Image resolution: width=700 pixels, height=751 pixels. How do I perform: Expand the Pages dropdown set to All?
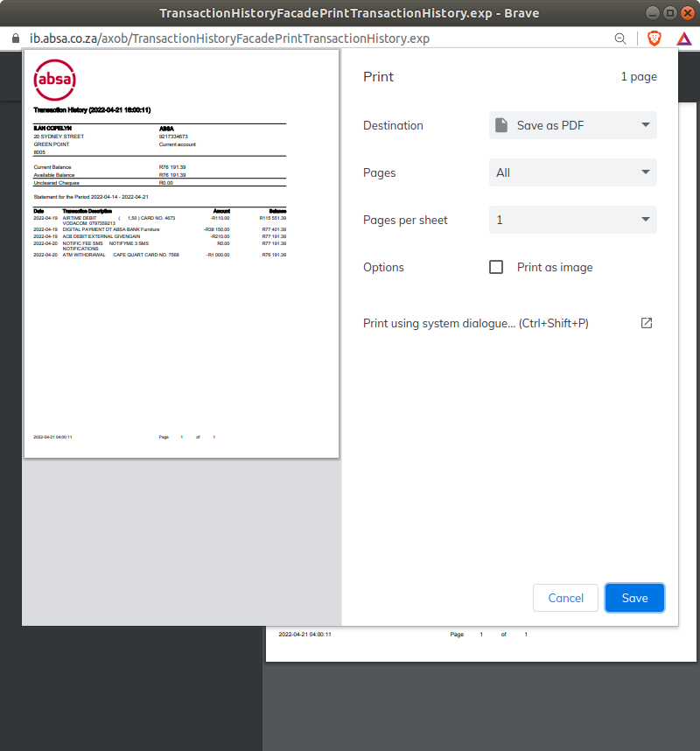pyautogui.click(x=572, y=172)
